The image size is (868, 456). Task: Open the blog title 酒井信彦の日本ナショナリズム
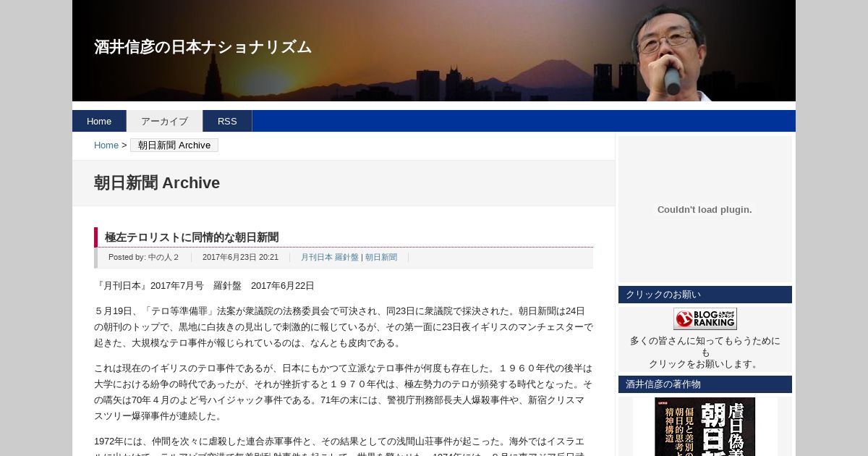pyautogui.click(x=203, y=47)
